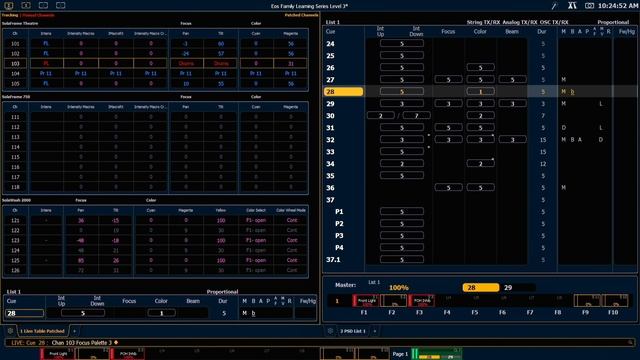This screenshot has width=640, height=360.
Task: Switch to Live Table Patched tab
Action: 42,331
